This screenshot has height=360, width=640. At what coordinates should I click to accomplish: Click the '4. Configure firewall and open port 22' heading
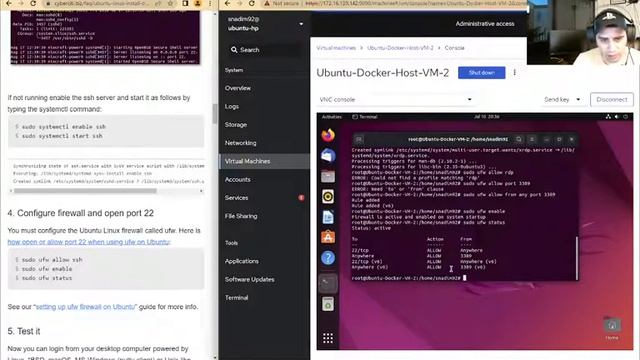pyautogui.click(x=80, y=213)
